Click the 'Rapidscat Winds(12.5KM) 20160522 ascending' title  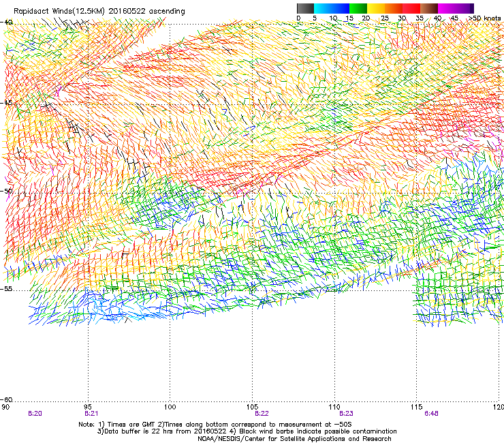tap(99, 12)
